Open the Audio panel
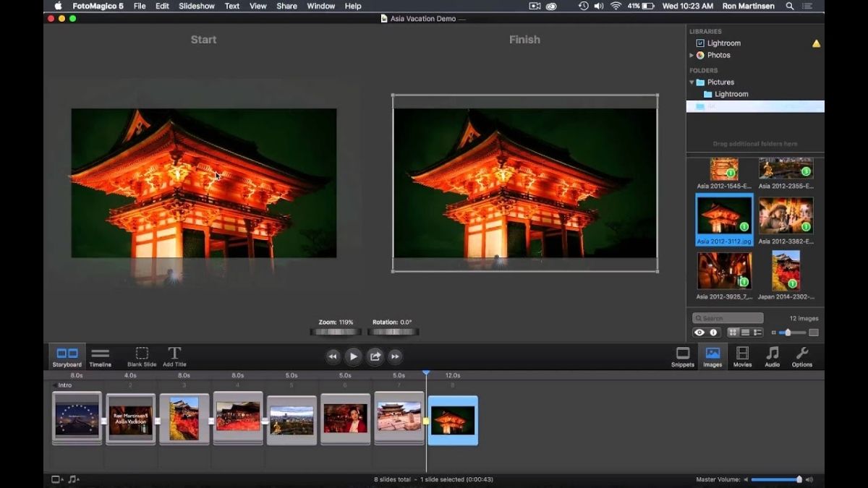 772,356
